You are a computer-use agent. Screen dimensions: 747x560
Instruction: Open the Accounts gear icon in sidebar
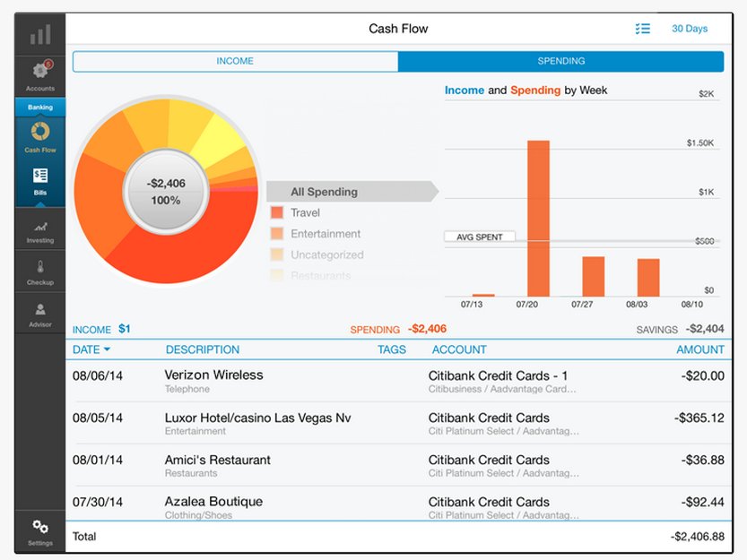[x=40, y=71]
